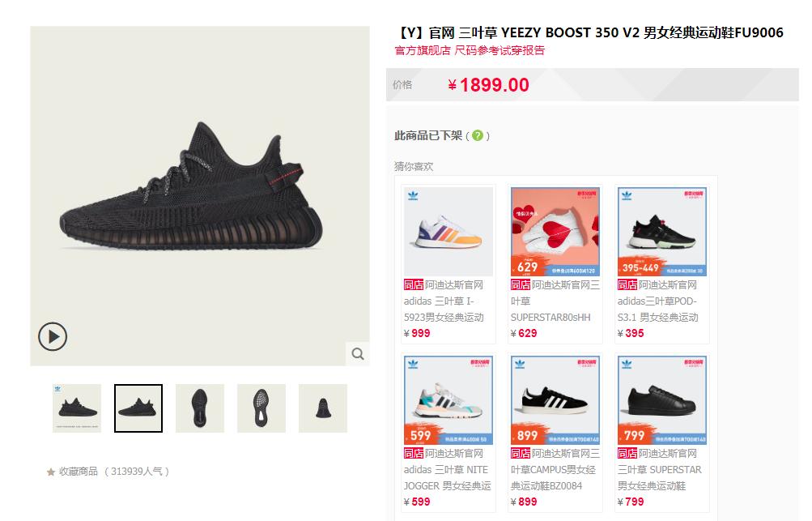Image resolution: width=812 pixels, height=521 pixels.
Task: Open the NITE JOGGER sneaker image
Action: point(449,400)
